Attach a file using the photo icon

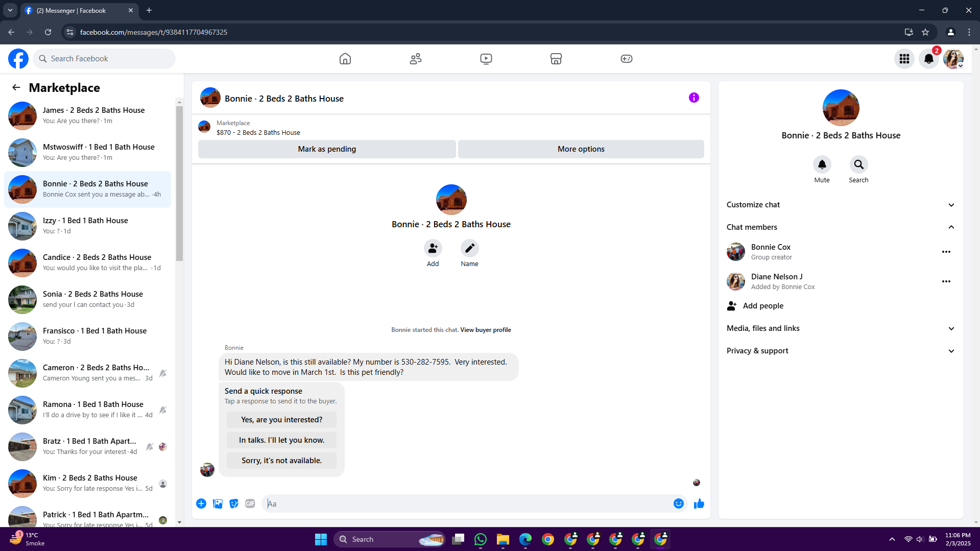(x=218, y=504)
